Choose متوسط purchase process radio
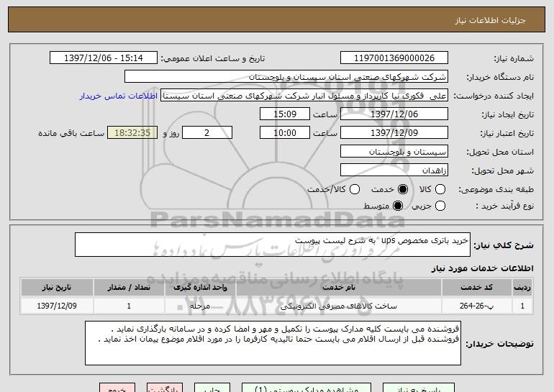The width and height of the screenshot is (554, 392). pyautogui.click(x=398, y=206)
